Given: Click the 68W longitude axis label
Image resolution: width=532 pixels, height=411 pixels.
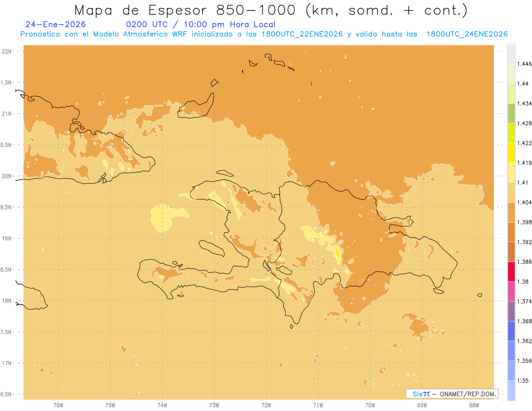Looking at the screenshot, I should tap(474, 405).
